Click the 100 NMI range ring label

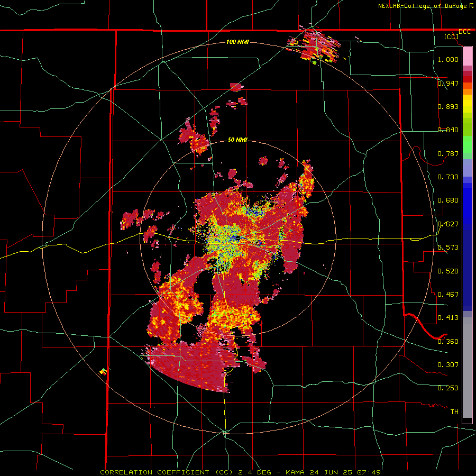pyautogui.click(x=237, y=42)
